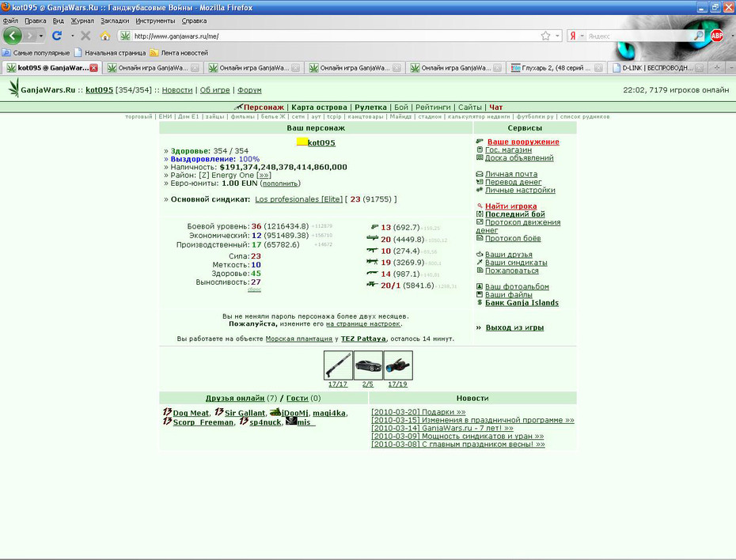Open Протокол боёв link
This screenshot has height=560, width=736.
513,238
